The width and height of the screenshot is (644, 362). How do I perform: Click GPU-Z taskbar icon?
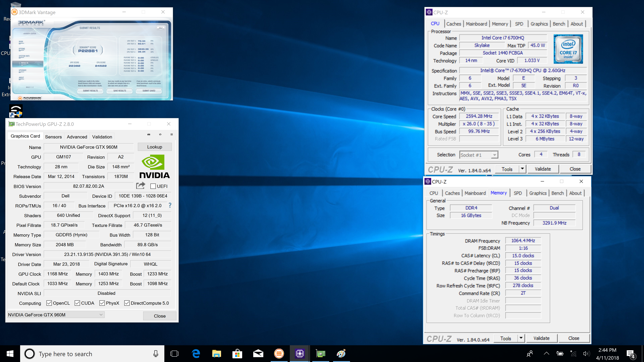click(320, 353)
